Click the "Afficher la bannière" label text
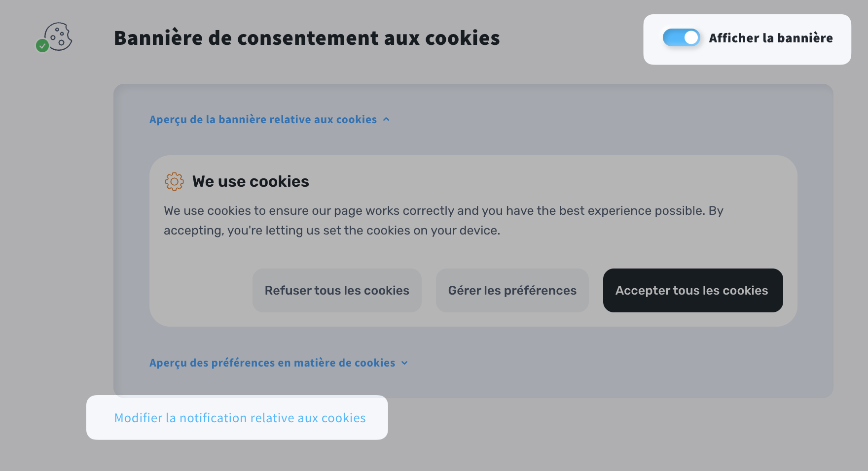 coord(770,38)
